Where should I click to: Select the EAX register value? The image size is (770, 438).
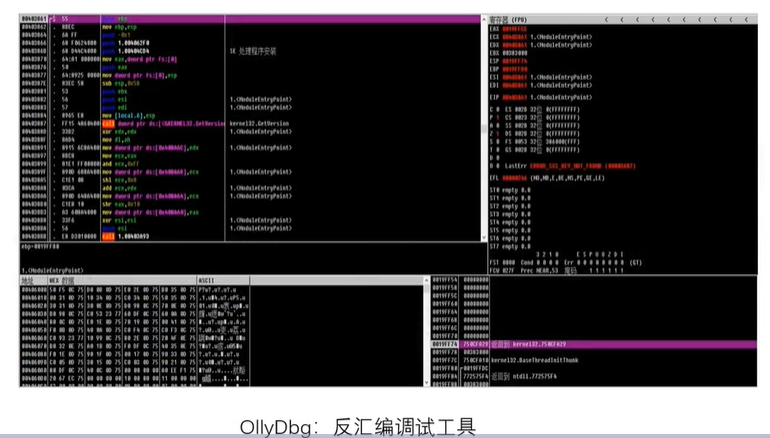pos(515,29)
